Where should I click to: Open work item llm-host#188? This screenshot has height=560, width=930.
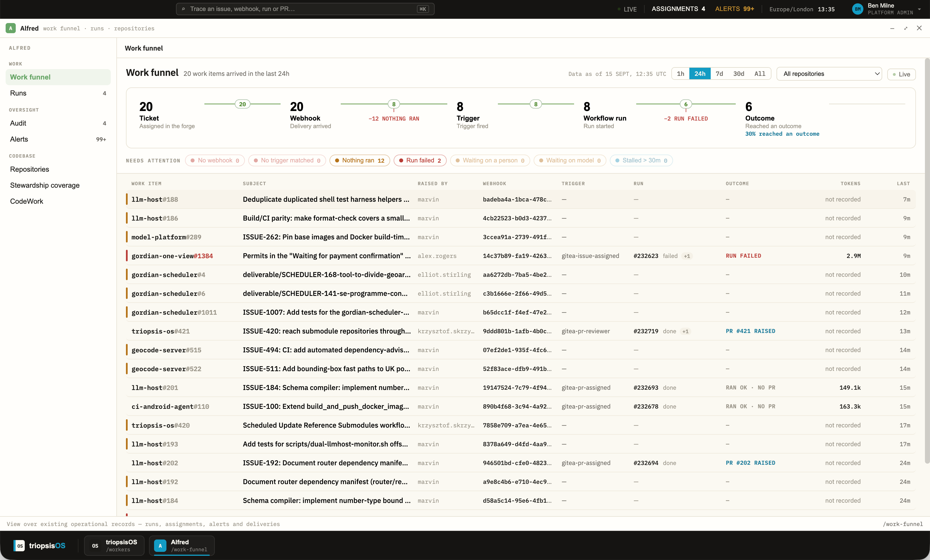[x=155, y=199]
